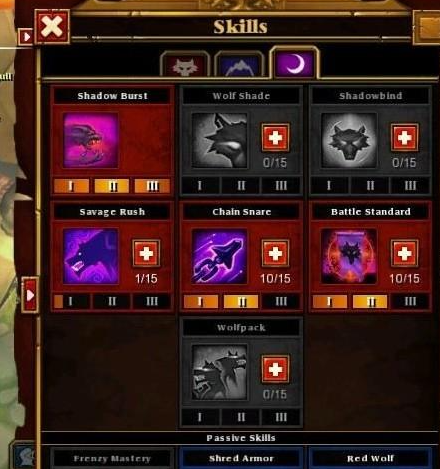Select the Red Wolf passive skill
The image size is (440, 469).
pos(370,459)
